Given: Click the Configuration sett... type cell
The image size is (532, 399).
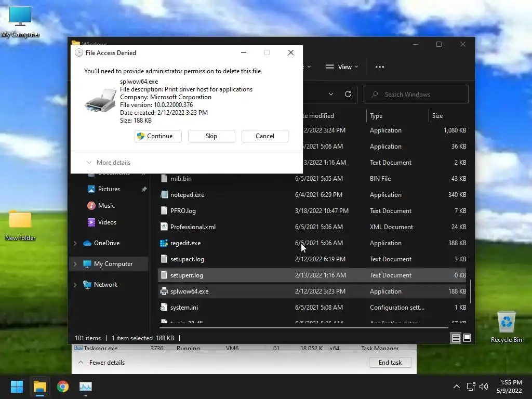Looking at the screenshot, I should pyautogui.click(x=397, y=308).
